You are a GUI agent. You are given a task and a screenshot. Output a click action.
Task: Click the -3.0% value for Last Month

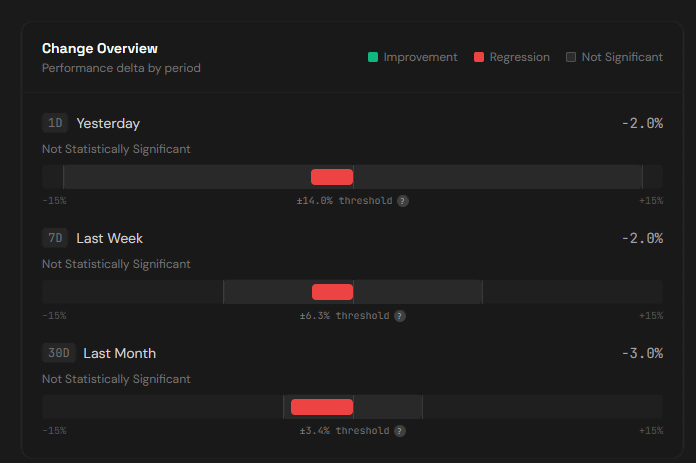(641, 353)
